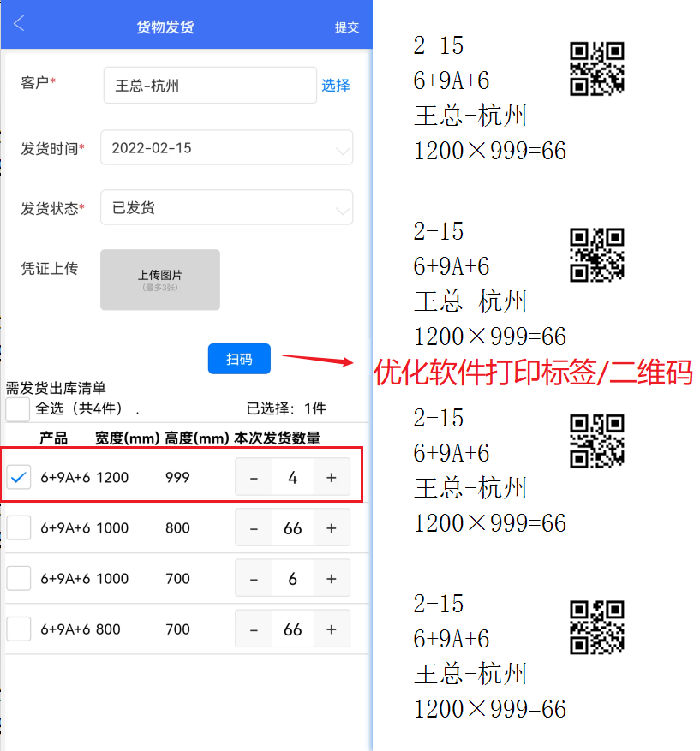Increase quantity for the 1000 x 800 row
The height and width of the screenshot is (751, 700).
pyautogui.click(x=332, y=527)
